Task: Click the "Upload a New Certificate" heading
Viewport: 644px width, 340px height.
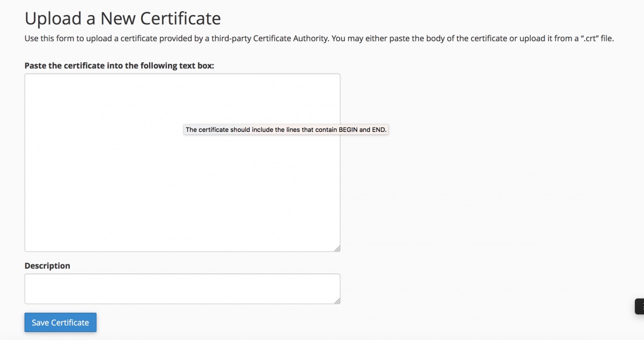Action: [x=123, y=18]
